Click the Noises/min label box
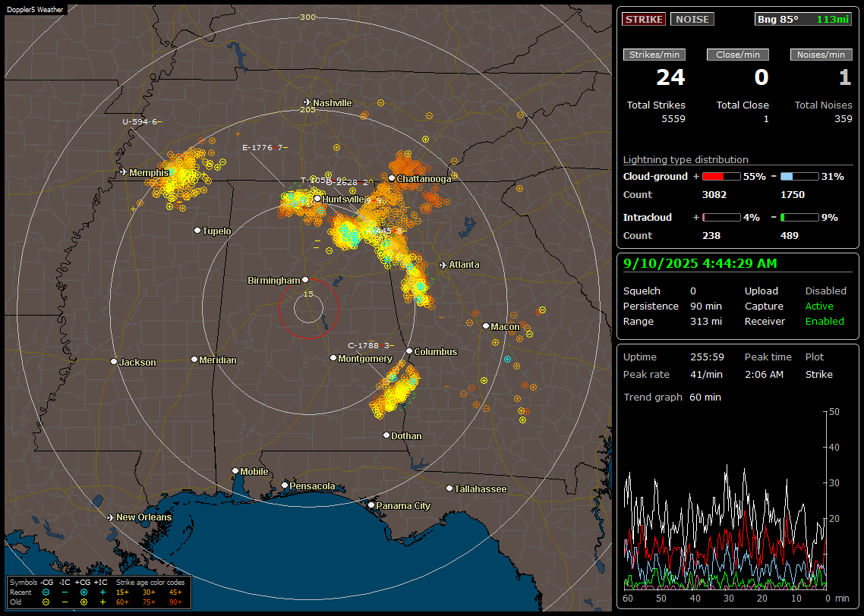864x616 pixels. click(x=821, y=55)
